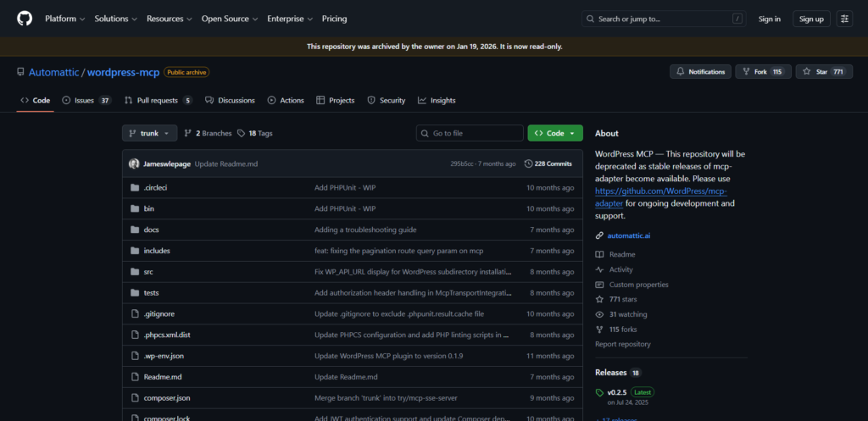Click the Report repository link

tap(623, 344)
